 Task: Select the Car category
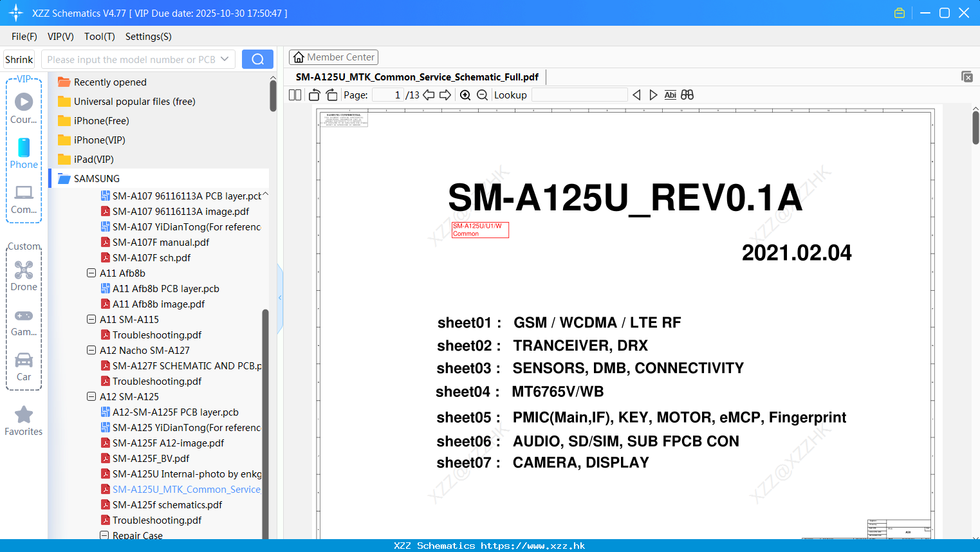pyautogui.click(x=24, y=367)
